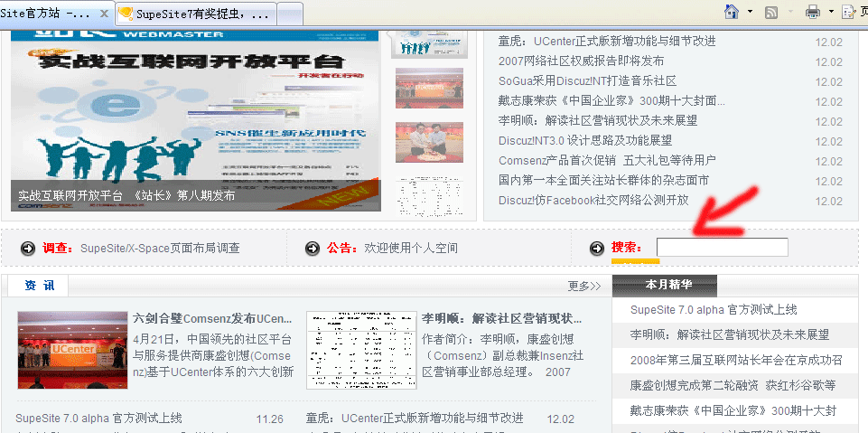Viewport: 868px width, 433px height.
Task: Click the RSS feeds icon
Action: (x=771, y=12)
